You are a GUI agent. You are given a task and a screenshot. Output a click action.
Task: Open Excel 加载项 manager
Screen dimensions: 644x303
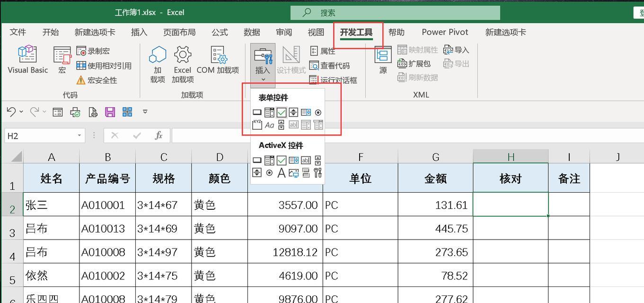[x=183, y=64]
